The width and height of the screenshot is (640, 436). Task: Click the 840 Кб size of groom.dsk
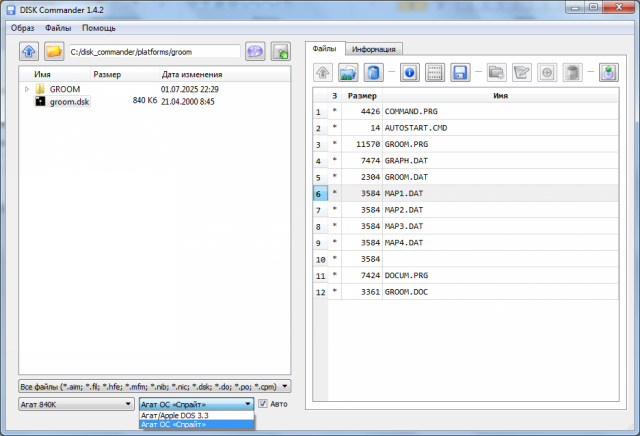click(x=144, y=100)
